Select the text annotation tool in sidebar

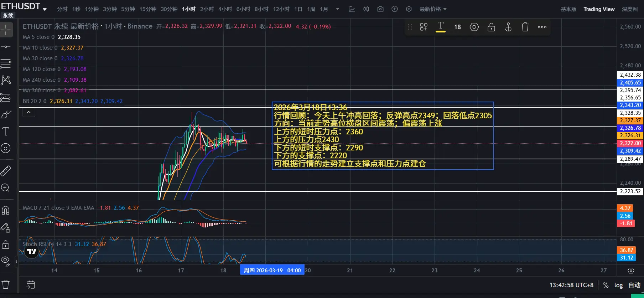click(6, 132)
